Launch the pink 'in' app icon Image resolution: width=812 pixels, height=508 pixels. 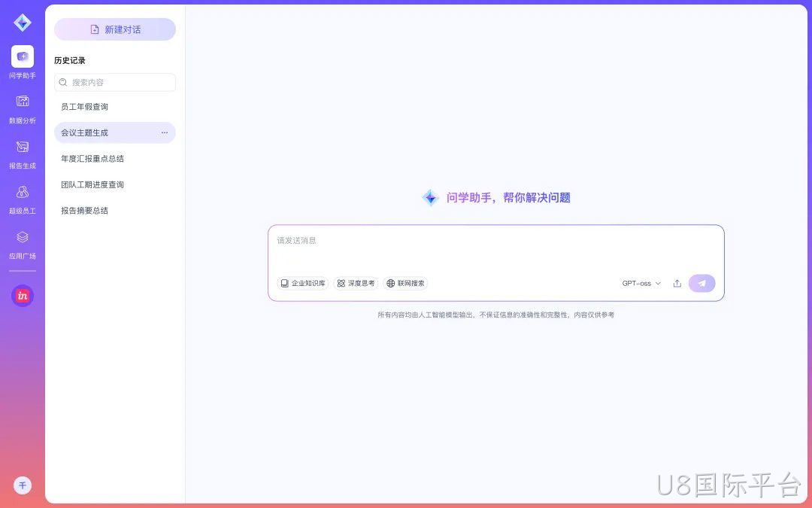point(23,296)
